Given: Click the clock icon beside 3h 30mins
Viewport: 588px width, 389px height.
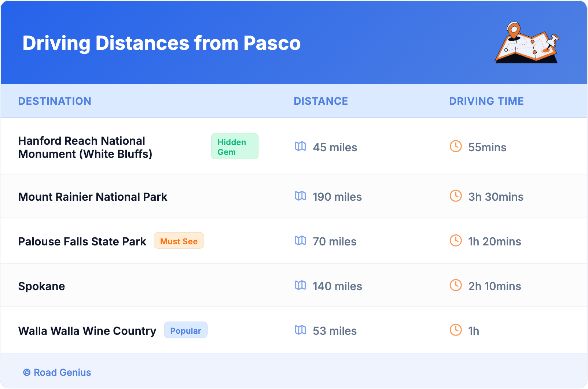Looking at the screenshot, I should click(456, 196).
